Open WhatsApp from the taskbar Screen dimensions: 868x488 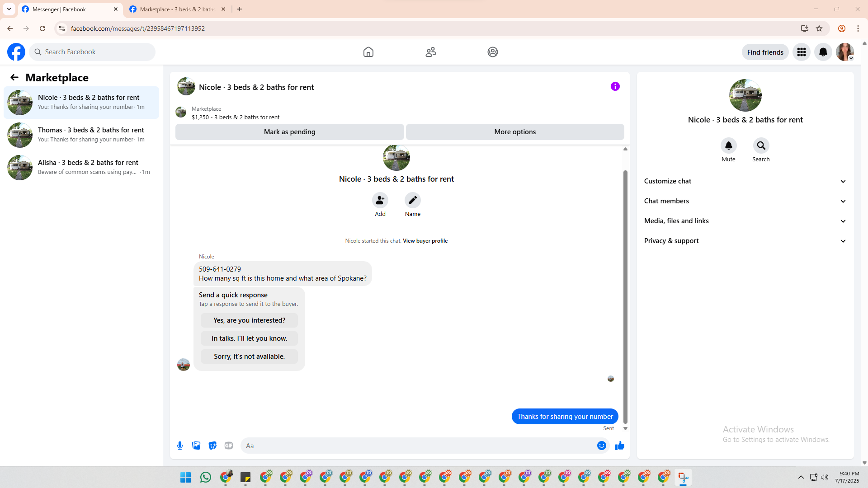(206, 477)
